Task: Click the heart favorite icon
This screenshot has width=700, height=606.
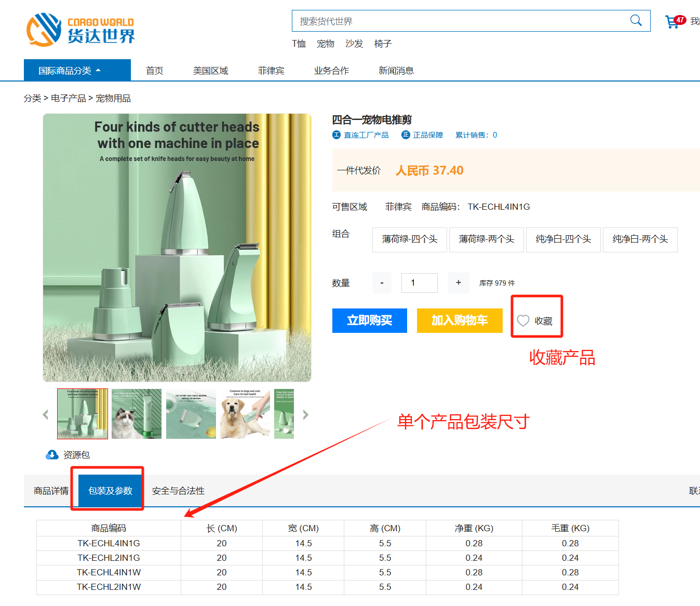Action: pos(523,321)
